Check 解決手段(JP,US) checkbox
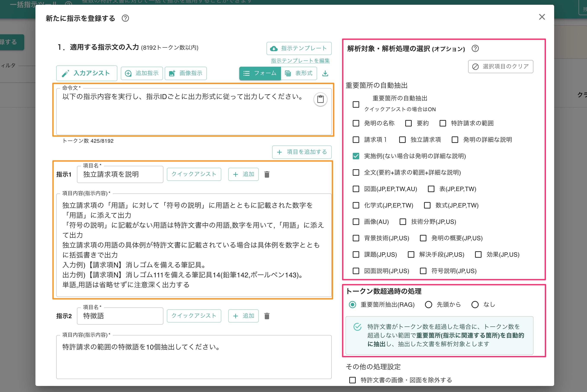The height and width of the screenshot is (392, 587). (x=411, y=255)
